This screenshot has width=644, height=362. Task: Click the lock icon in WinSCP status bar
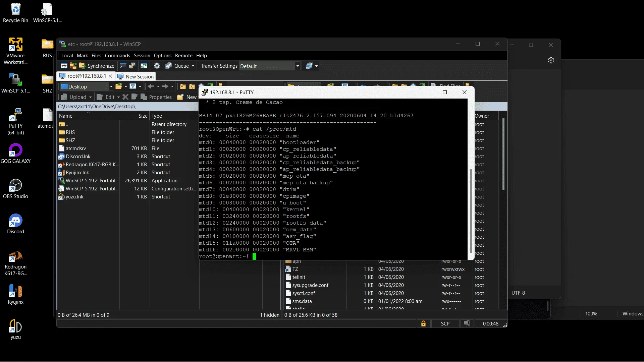pyautogui.click(x=423, y=323)
